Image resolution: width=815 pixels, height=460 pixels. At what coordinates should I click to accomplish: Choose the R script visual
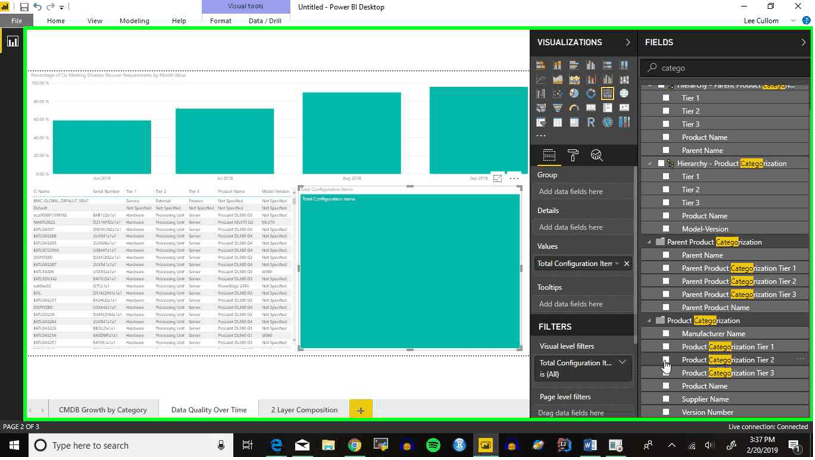click(590, 123)
